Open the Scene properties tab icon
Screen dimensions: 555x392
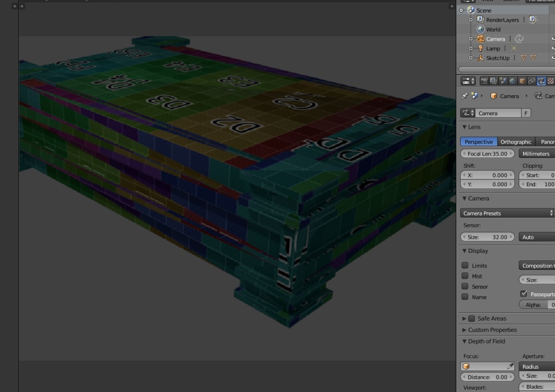[502, 81]
